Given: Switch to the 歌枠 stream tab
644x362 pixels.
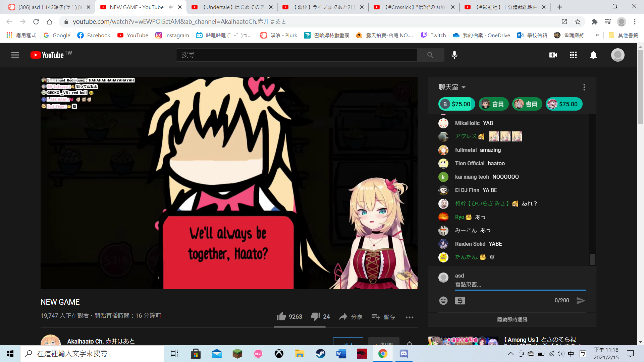Looking at the screenshot, I should point(323,7).
